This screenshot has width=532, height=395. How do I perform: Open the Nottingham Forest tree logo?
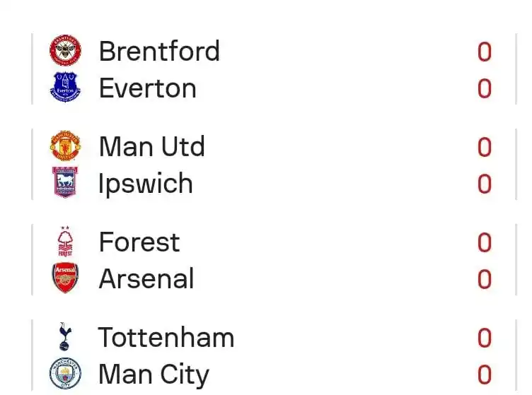pos(65,242)
